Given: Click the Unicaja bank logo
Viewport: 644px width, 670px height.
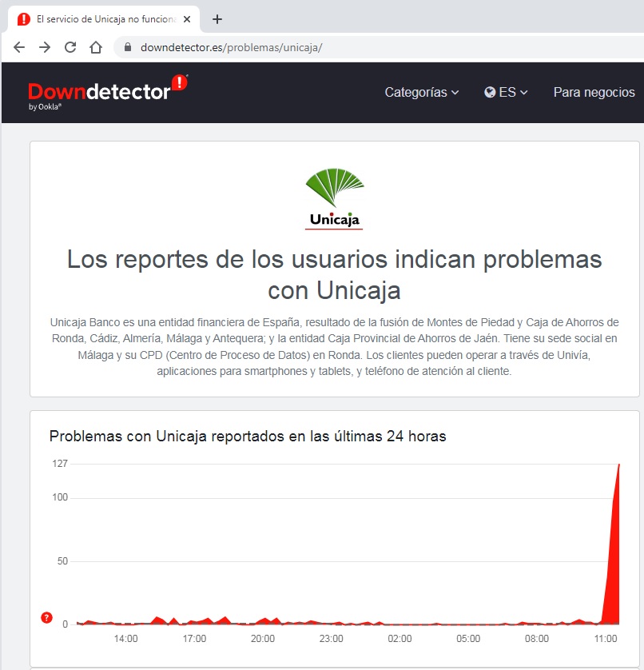Looking at the screenshot, I should tap(334, 199).
